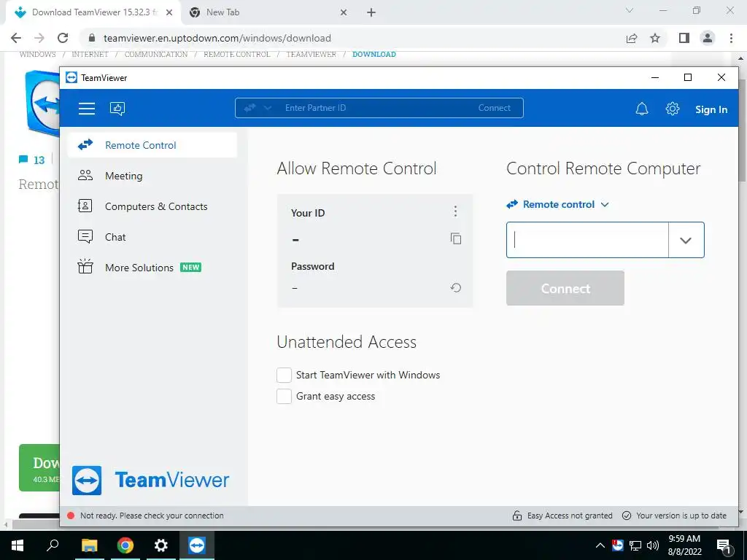Switch to the New Tab browser tab
Image resolution: width=747 pixels, height=560 pixels.
(267, 12)
